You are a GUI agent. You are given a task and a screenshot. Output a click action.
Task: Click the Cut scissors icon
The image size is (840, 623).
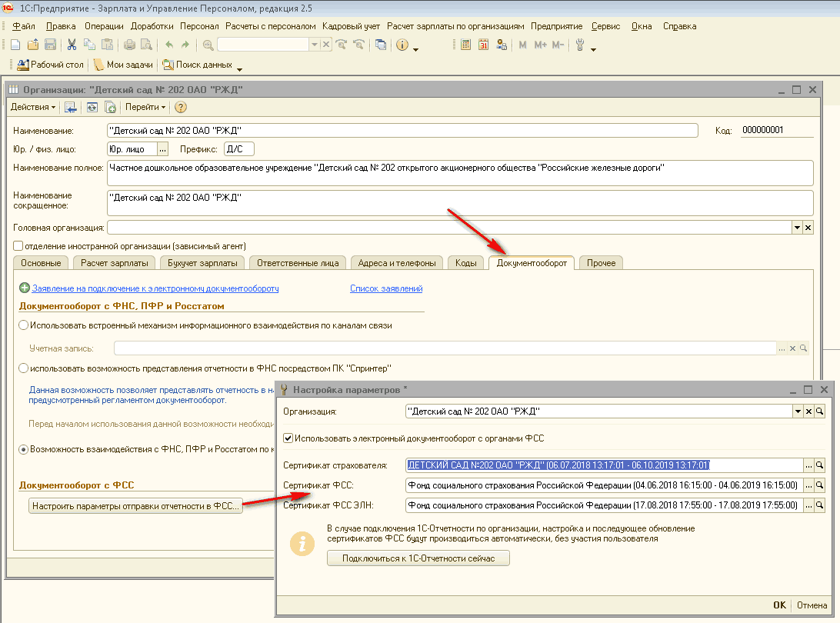(x=72, y=45)
